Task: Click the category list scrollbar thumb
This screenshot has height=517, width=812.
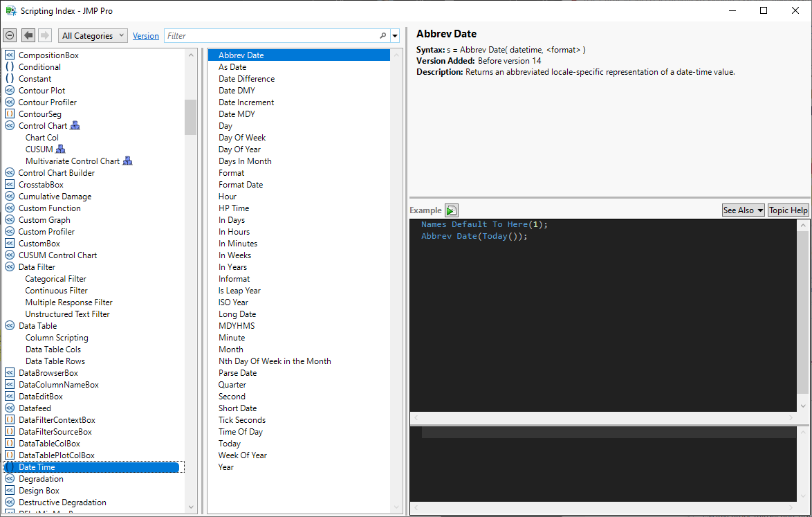Action: pos(190,116)
